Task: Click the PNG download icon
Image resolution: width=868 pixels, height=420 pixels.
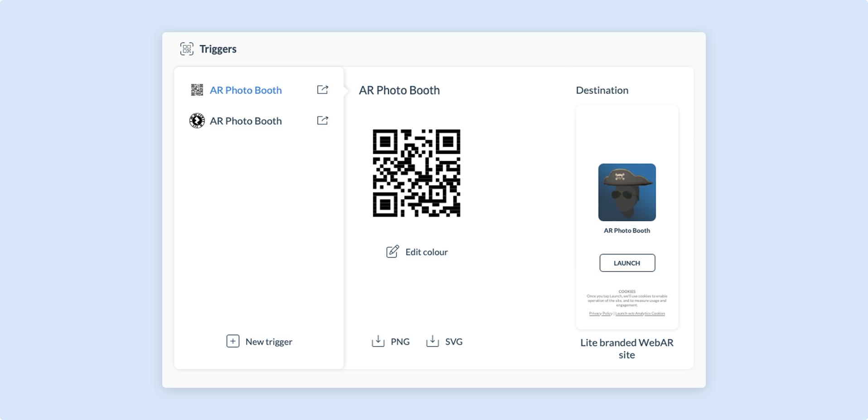Action: point(378,341)
